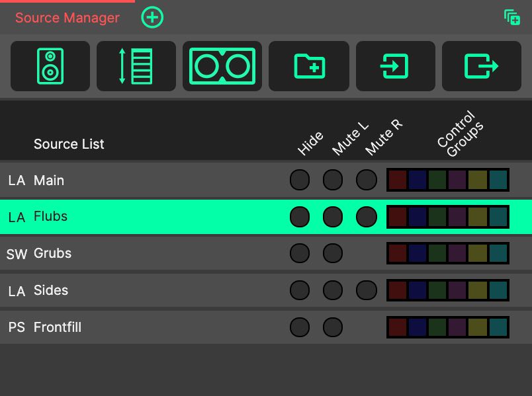The width and height of the screenshot is (532, 396).
Task: Toggle Mute L for the Flubs source
Action: coord(333,217)
